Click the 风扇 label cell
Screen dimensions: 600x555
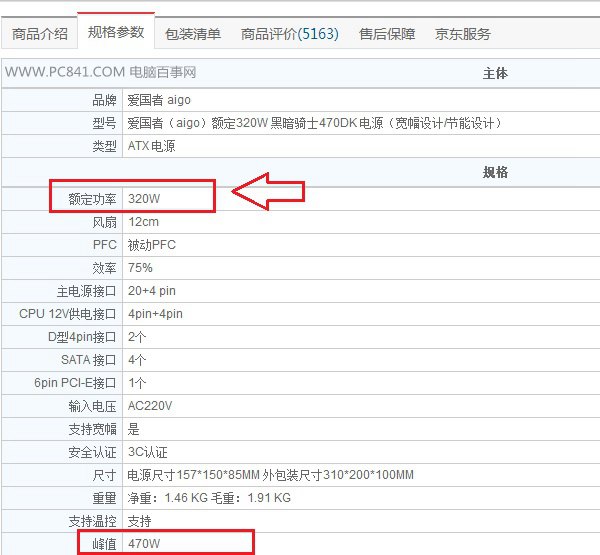62,222
